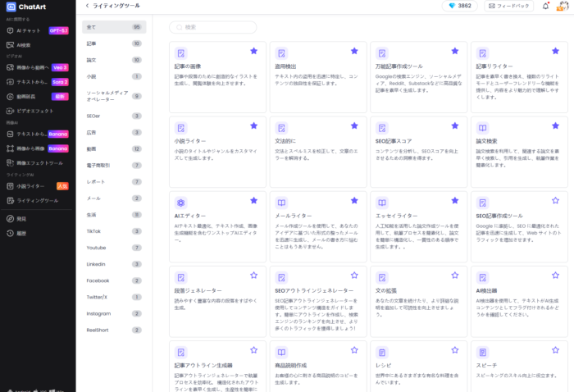574x392 pixels.
Task: Click the ChatArt logo
Action: [26, 7]
